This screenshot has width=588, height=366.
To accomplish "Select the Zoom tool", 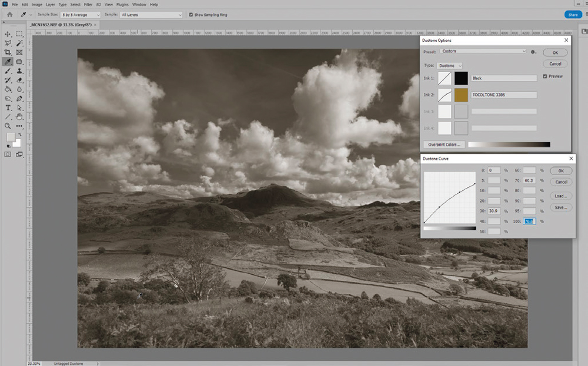I will pyautogui.click(x=8, y=126).
